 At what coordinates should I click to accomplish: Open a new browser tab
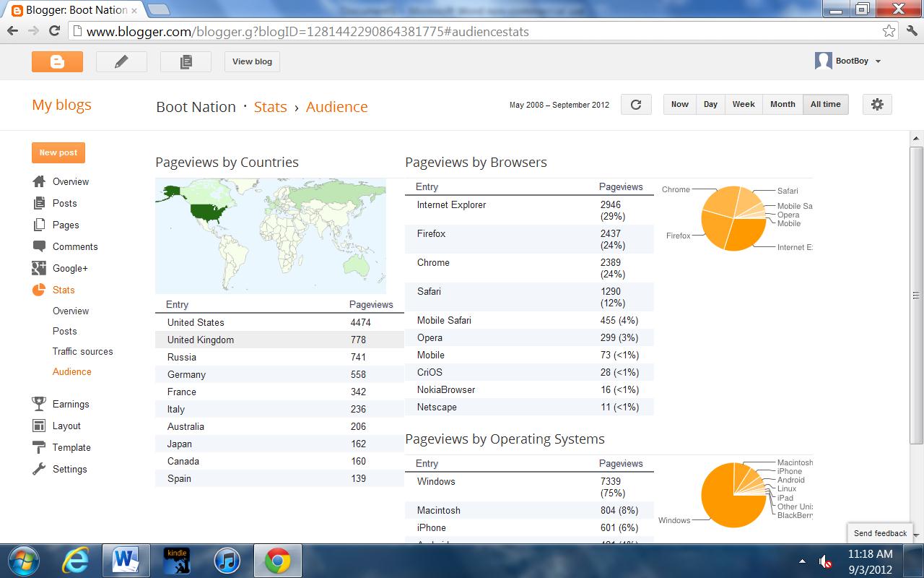(x=159, y=10)
